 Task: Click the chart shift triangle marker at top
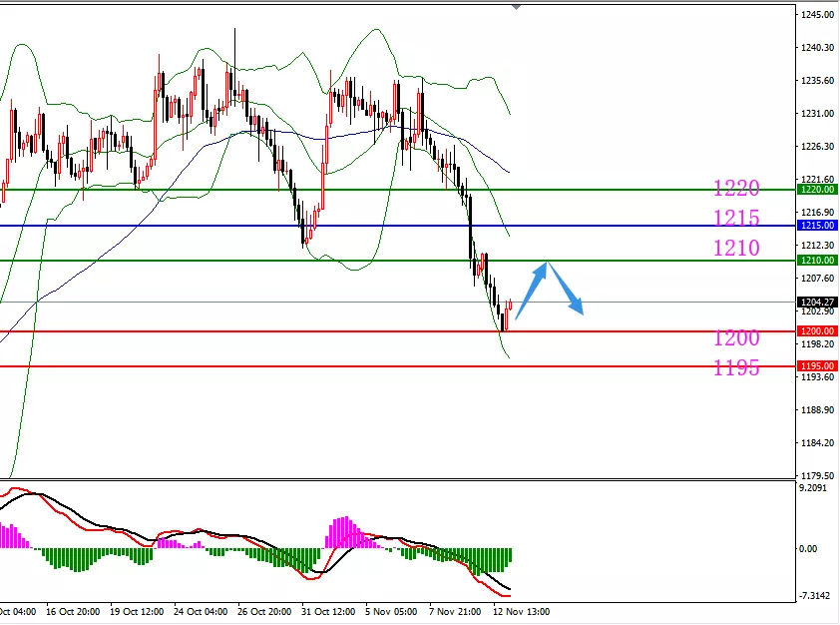[x=516, y=6]
